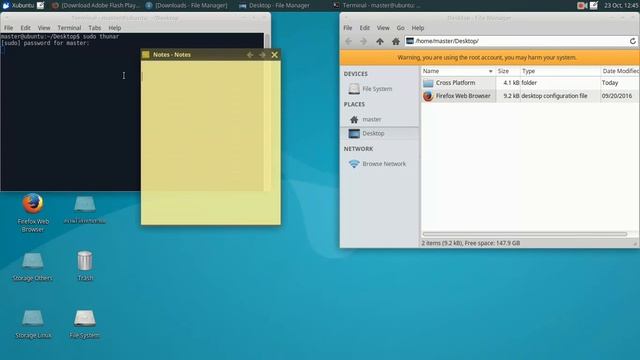Click the Notes window title icon
The image size is (640, 360).
tap(146, 54)
